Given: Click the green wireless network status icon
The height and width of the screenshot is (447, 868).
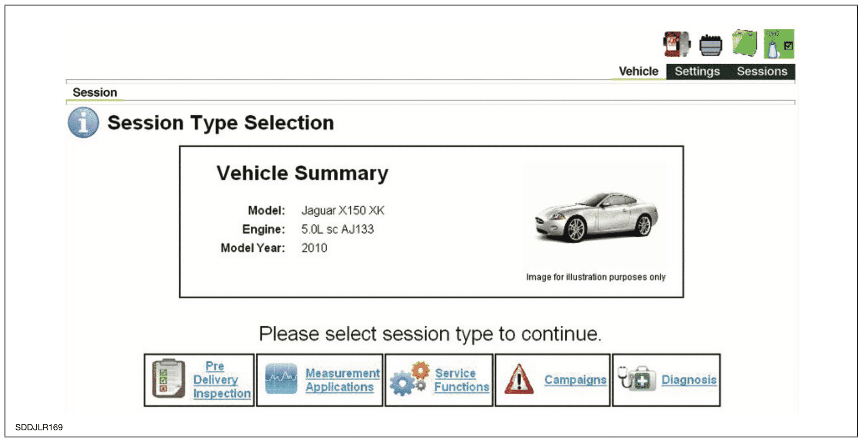Looking at the screenshot, I should [x=779, y=44].
